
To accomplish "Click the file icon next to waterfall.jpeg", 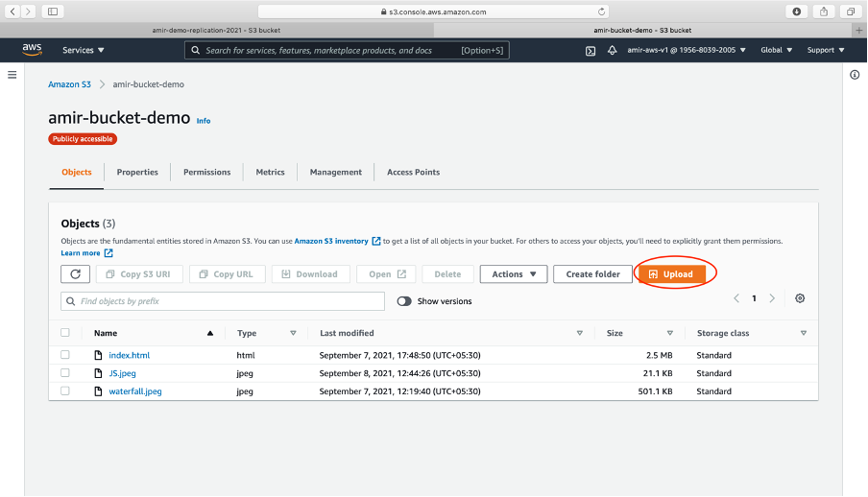I will [x=98, y=391].
